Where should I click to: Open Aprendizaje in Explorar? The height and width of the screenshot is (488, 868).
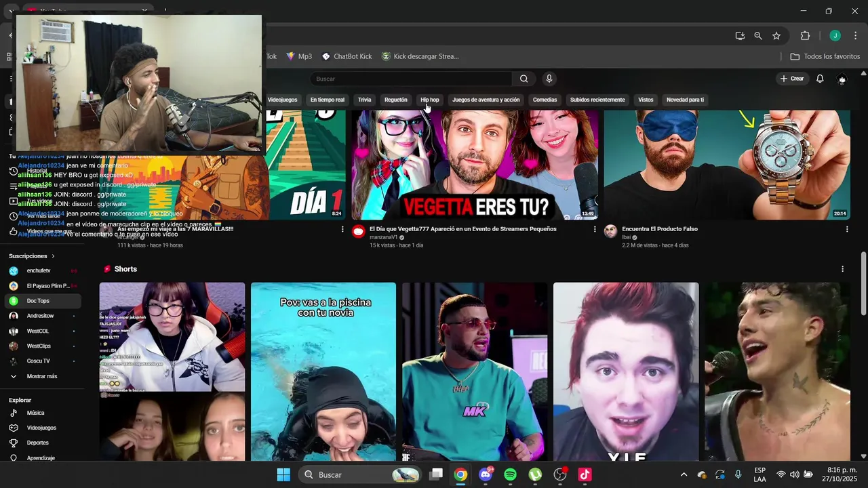point(42,457)
